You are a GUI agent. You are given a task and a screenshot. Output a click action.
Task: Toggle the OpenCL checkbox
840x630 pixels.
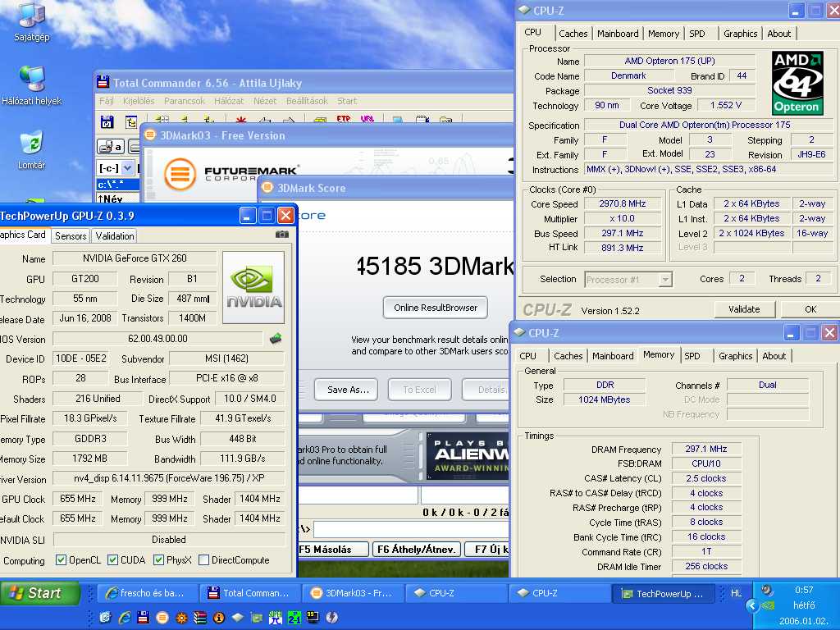61,560
